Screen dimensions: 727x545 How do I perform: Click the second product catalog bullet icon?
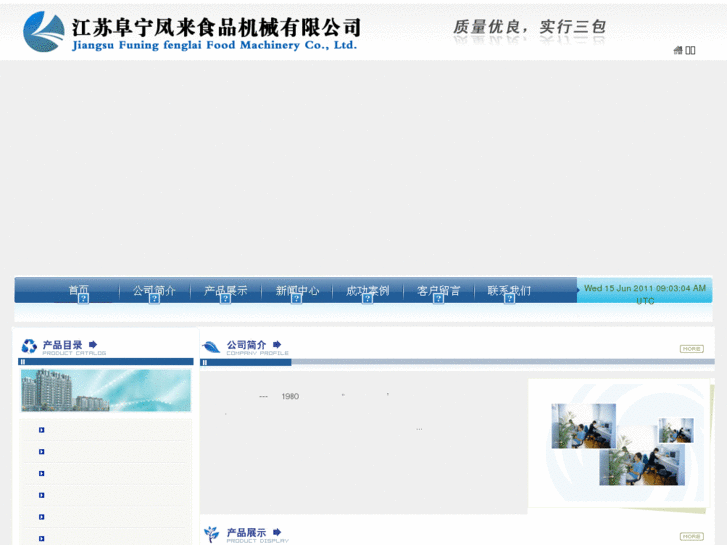(x=42, y=452)
